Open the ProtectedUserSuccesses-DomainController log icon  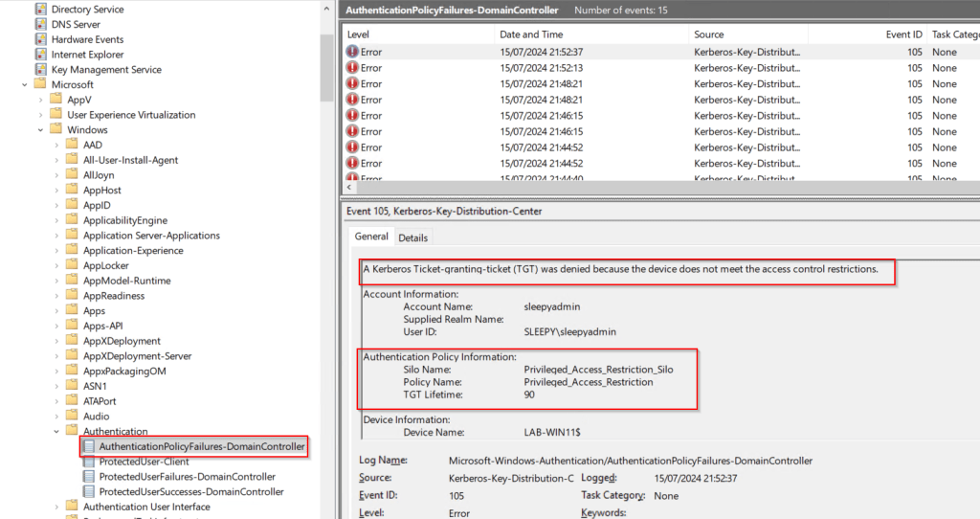point(89,491)
